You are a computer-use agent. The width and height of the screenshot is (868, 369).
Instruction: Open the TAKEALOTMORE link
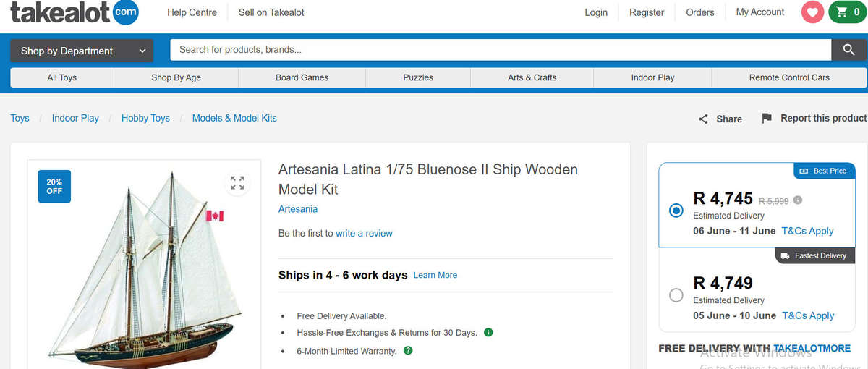(812, 348)
